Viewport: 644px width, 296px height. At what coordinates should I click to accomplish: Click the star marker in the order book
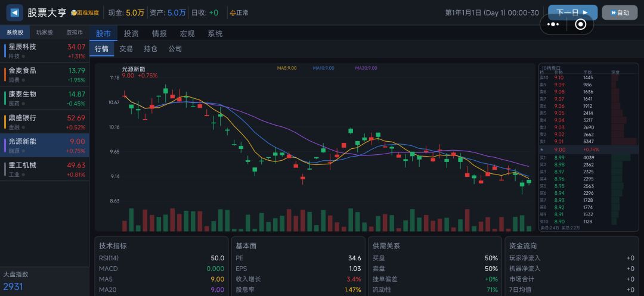[541, 149]
